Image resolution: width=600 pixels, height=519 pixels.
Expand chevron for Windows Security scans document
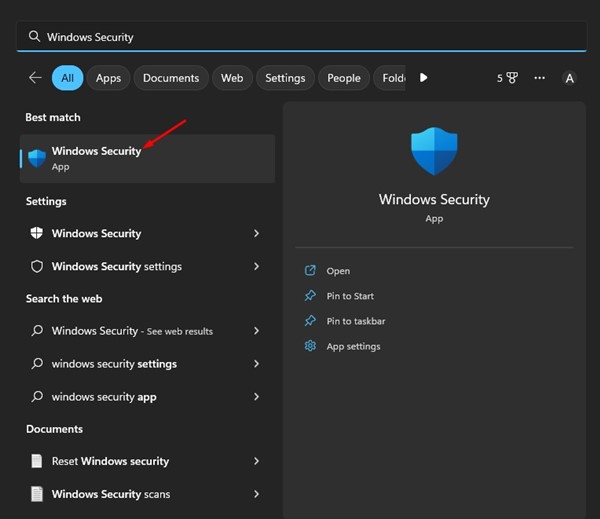coord(256,494)
